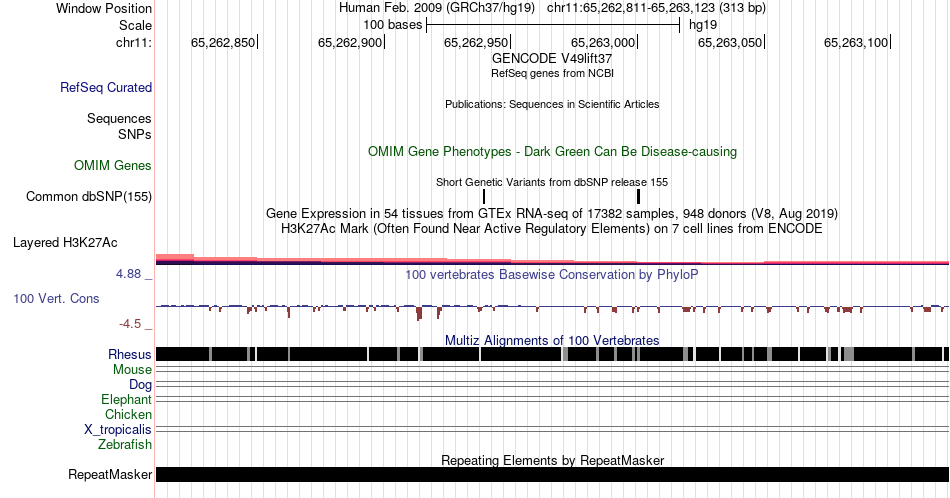
Task: Click the chr11:65,262,811-65,263,123 position text
Action: pyautogui.click(x=656, y=8)
